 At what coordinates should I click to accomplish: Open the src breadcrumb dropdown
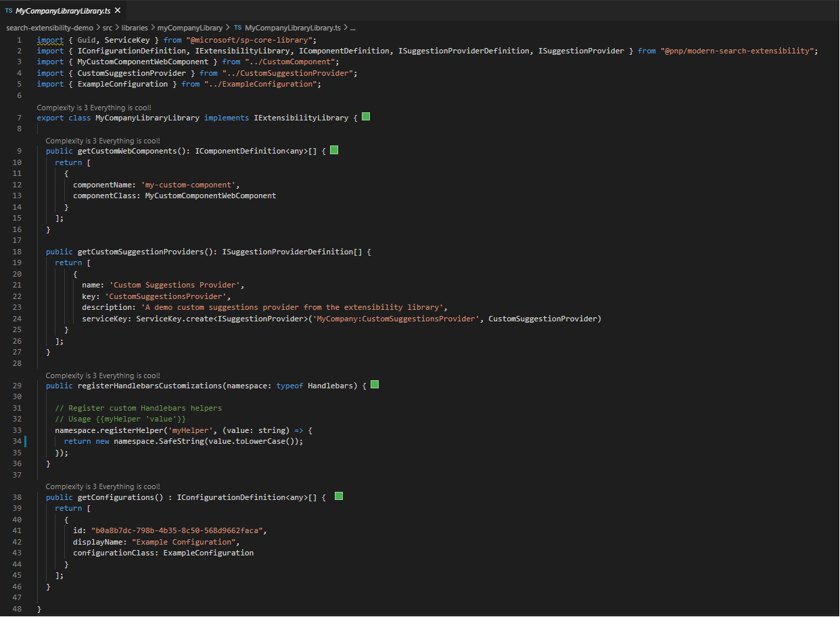tap(107, 28)
